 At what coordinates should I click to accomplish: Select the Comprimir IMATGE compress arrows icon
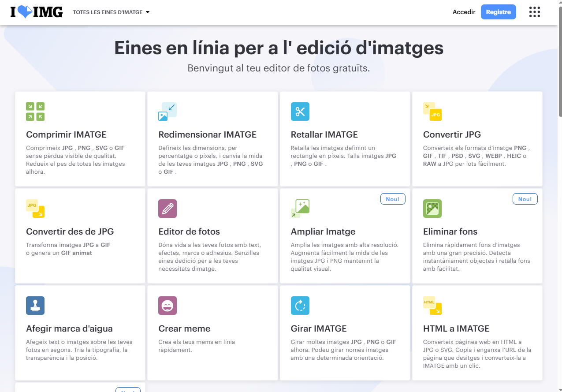click(x=35, y=111)
